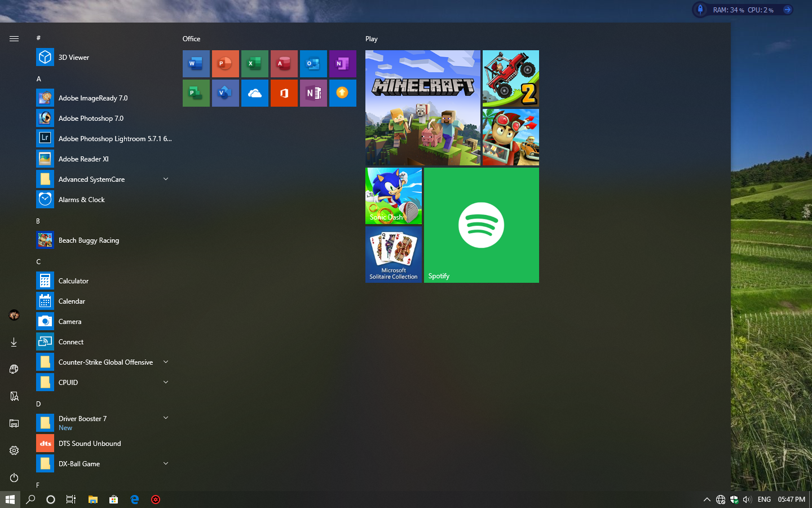The height and width of the screenshot is (508, 812).
Task: Click the letter A section header
Action: point(38,79)
